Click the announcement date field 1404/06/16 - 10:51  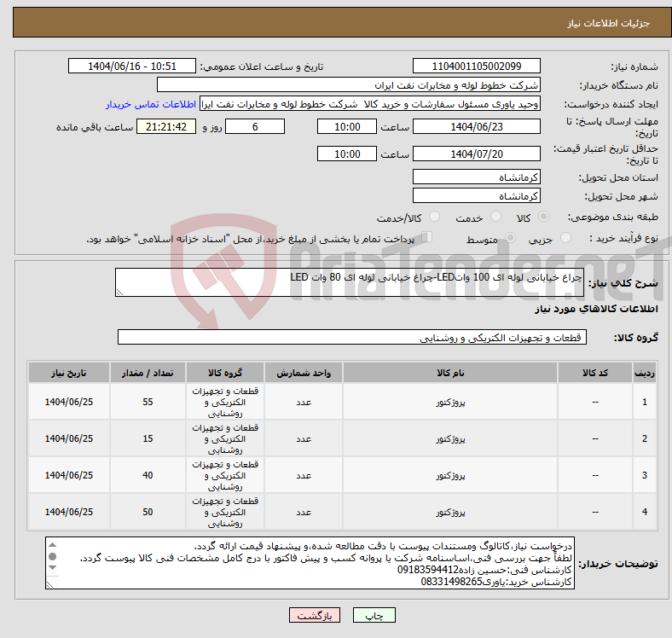[132, 66]
